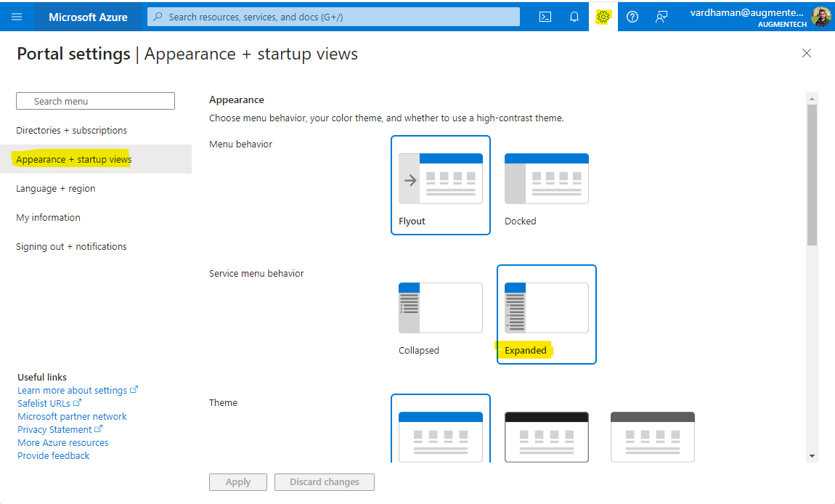The width and height of the screenshot is (835, 504).
Task: Click scrollbar up arrow
Action: coord(812,99)
